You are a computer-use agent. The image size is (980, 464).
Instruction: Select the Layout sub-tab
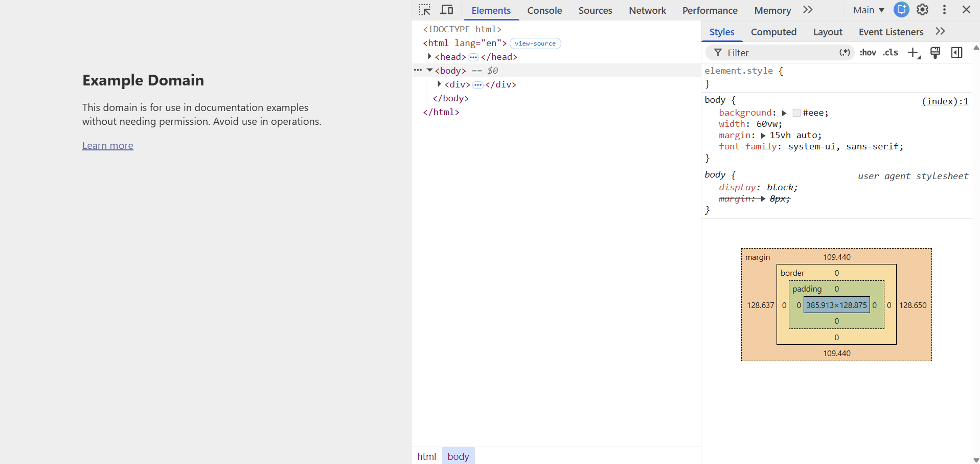[828, 32]
